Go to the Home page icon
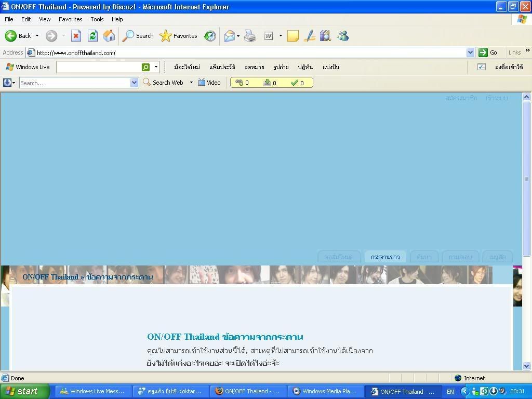 pos(109,36)
